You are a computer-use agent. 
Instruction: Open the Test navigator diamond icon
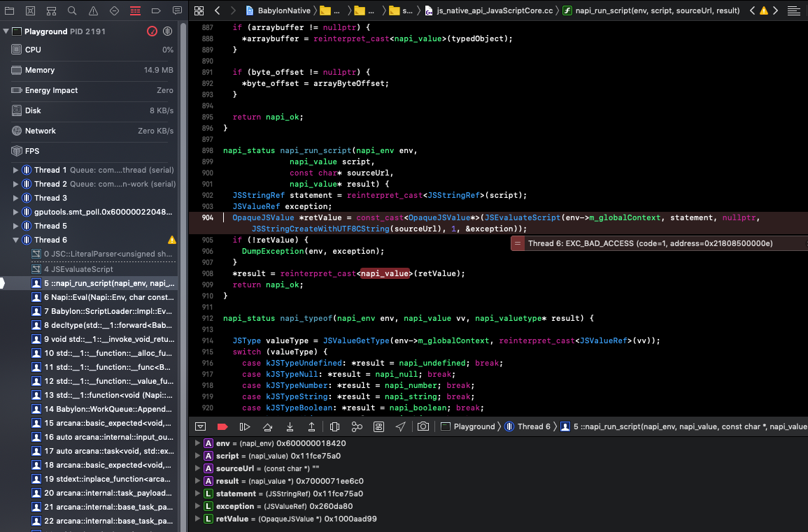pyautogui.click(x=115, y=10)
